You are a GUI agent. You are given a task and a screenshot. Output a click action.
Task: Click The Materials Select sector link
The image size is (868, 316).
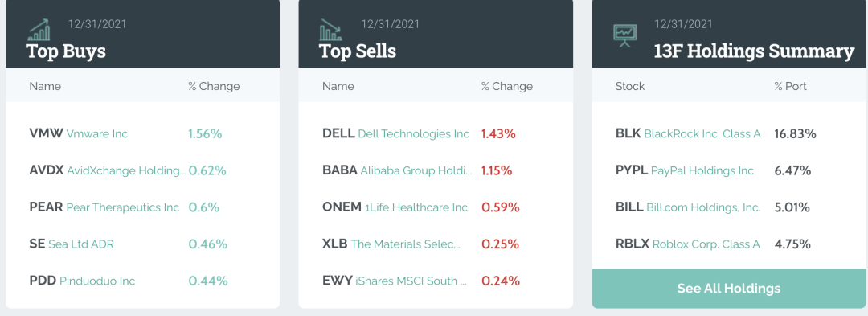[x=405, y=244]
